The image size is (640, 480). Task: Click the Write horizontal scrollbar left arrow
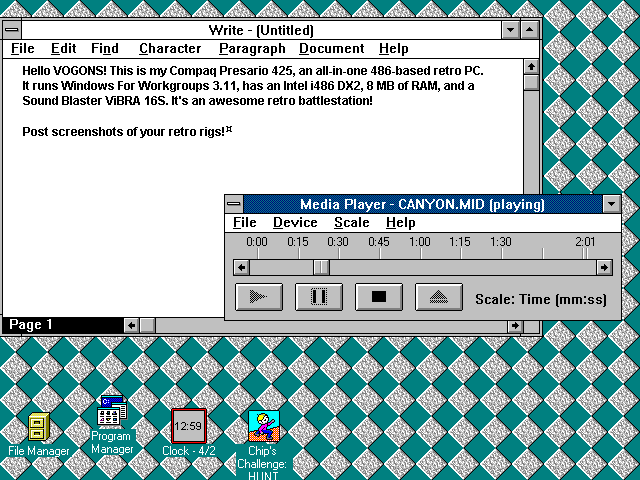[x=131, y=325]
